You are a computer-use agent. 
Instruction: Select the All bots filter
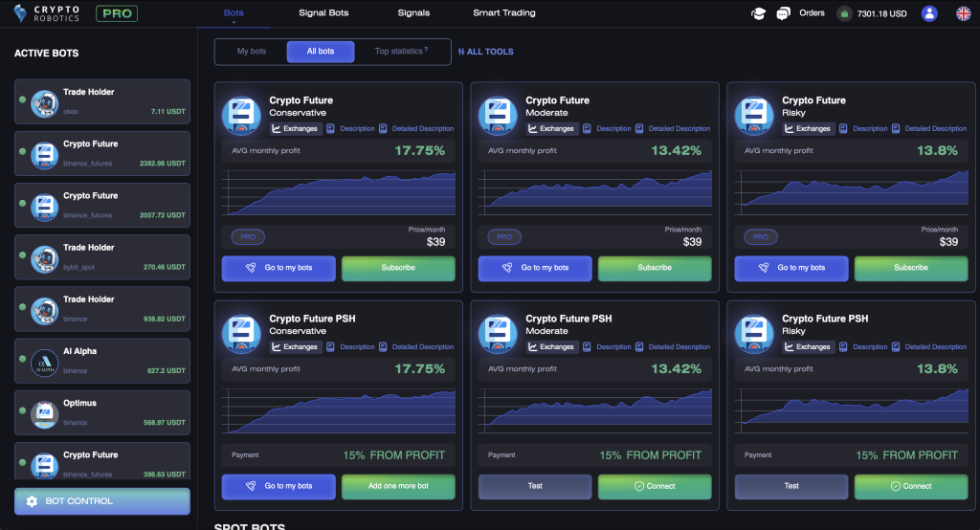pos(321,52)
